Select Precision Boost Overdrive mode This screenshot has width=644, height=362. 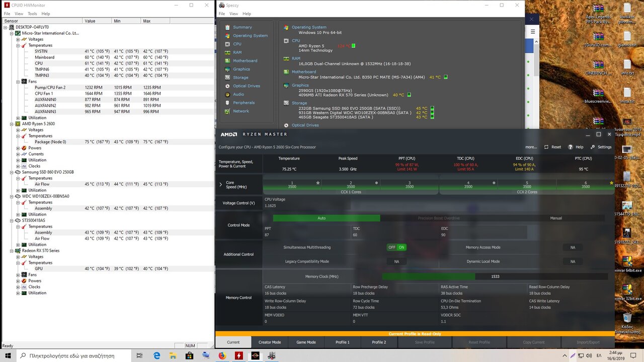pos(439,218)
